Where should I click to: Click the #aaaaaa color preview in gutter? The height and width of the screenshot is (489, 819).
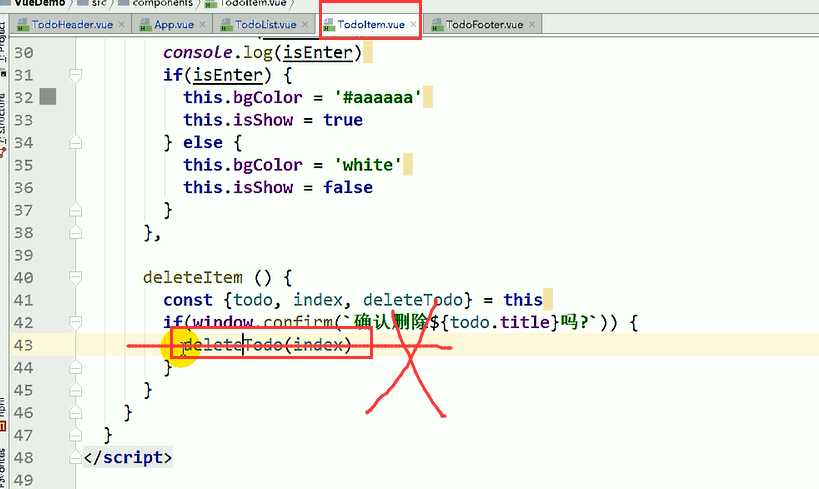[48, 97]
